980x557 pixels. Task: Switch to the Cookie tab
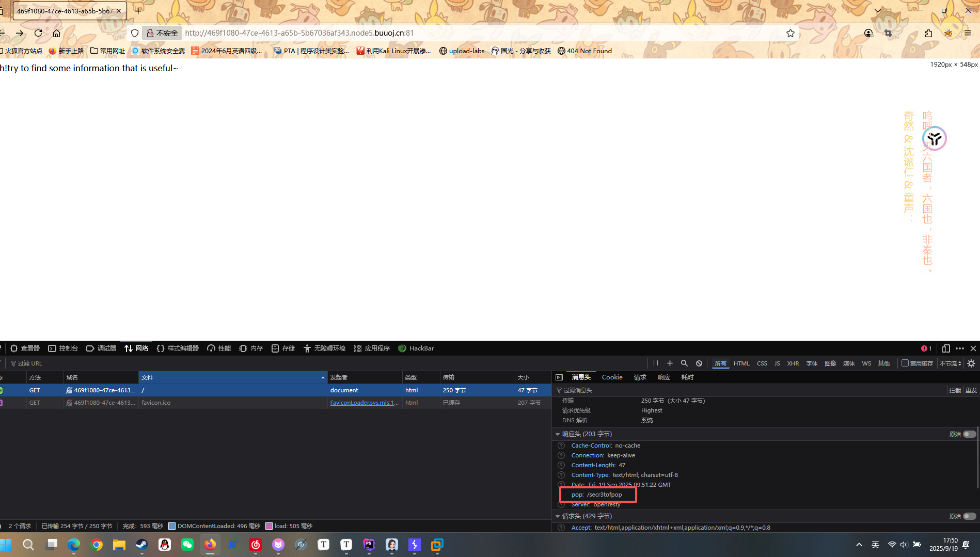point(612,377)
